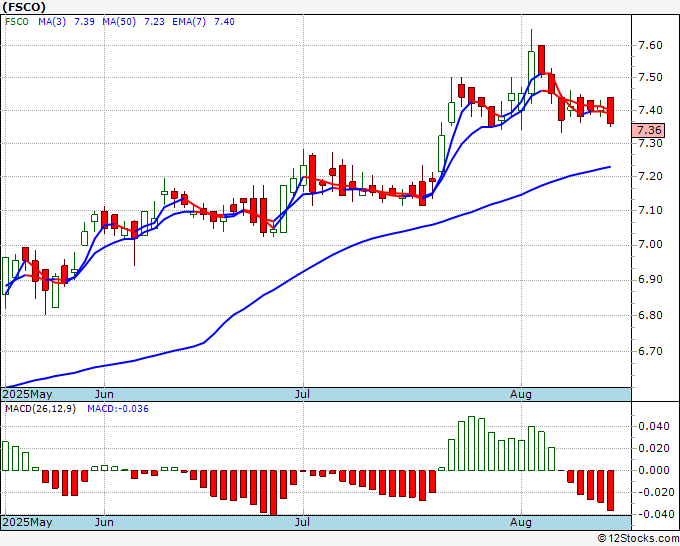Select the green FSCO legend label
Image resolution: width=680 pixels, height=546 pixels.
(17, 22)
